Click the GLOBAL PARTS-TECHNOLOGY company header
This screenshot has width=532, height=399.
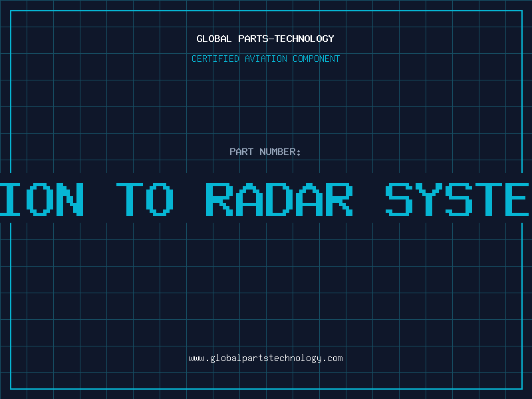[x=265, y=39]
